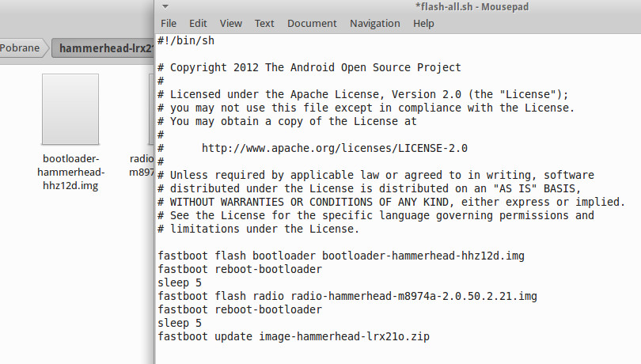Click the 'limitations under the License' line
This screenshot has height=364, width=641.
coord(259,229)
